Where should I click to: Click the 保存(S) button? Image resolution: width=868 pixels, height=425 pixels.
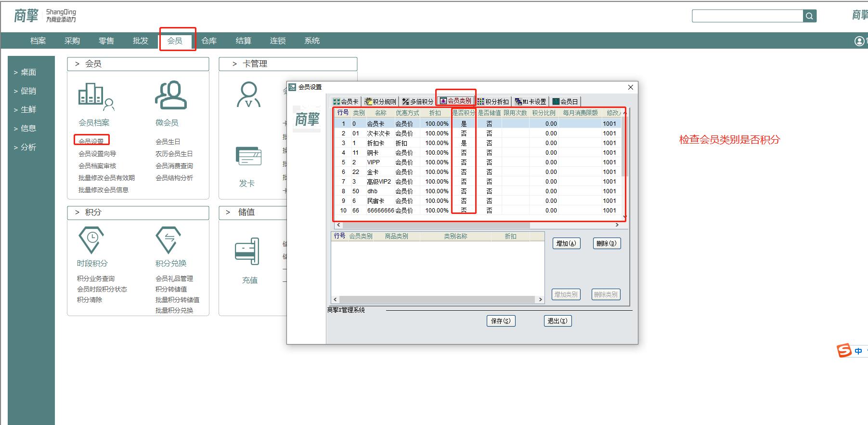[501, 321]
